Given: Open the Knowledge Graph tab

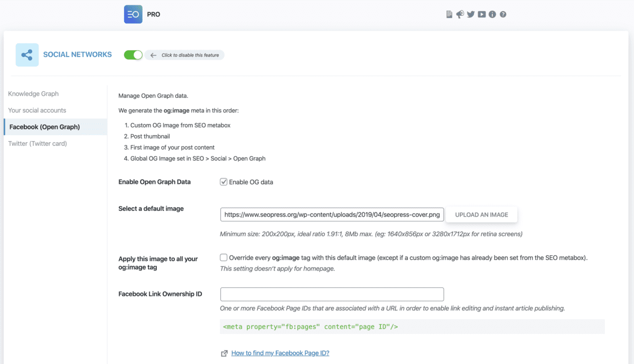Looking at the screenshot, I should [x=33, y=94].
